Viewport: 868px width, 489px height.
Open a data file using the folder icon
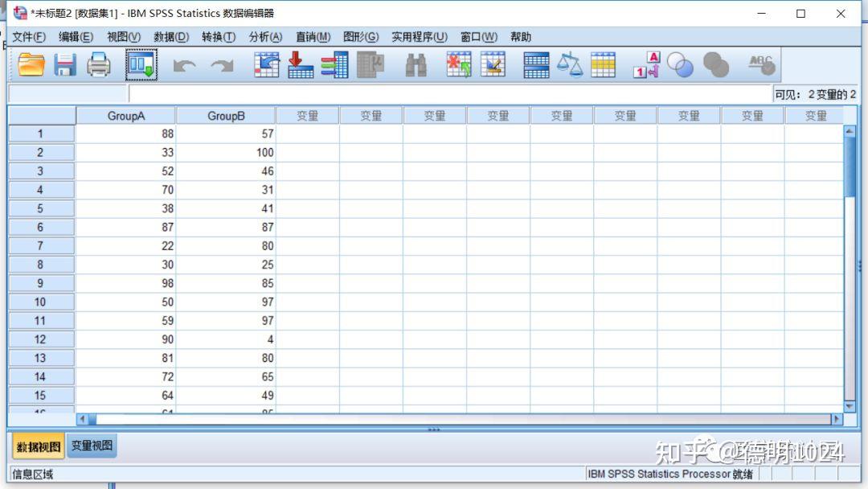pyautogui.click(x=30, y=64)
